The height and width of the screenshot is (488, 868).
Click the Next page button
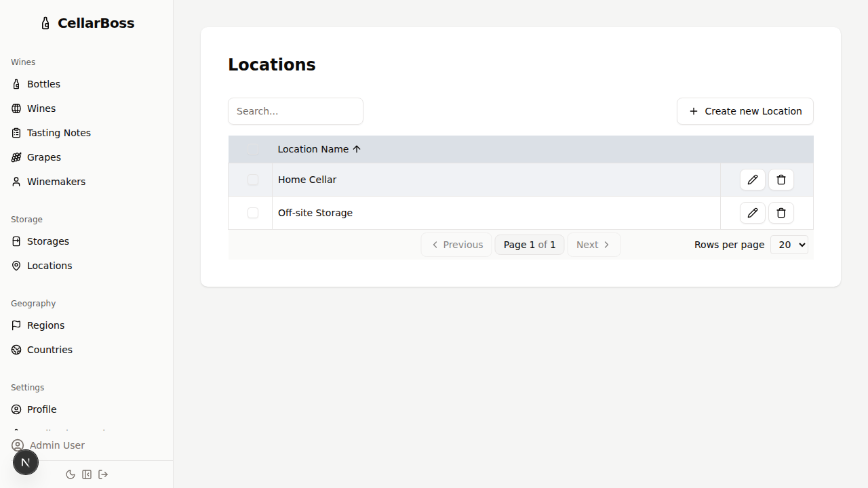(593, 245)
